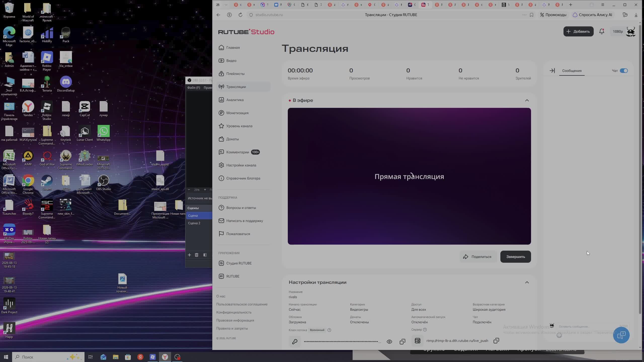Click Пожаловаться in the sidebar
This screenshot has width=644, height=362.
tap(238, 234)
